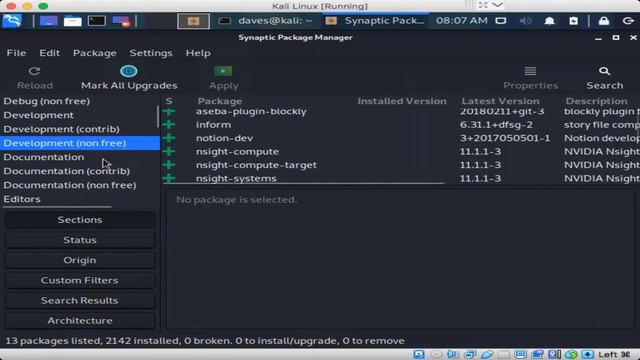Click the show desktop panel icon
640x360 pixels.
(x=49, y=21)
